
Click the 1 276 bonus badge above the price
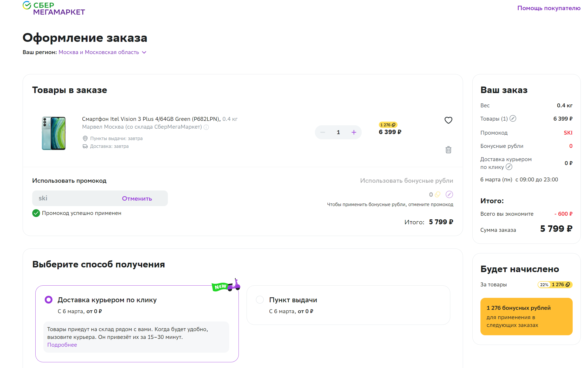click(388, 125)
